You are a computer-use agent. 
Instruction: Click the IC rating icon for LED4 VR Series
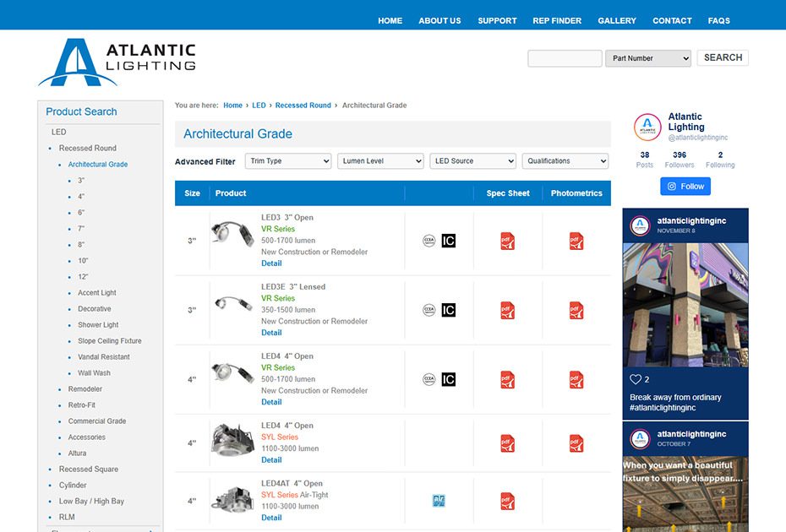click(x=449, y=379)
